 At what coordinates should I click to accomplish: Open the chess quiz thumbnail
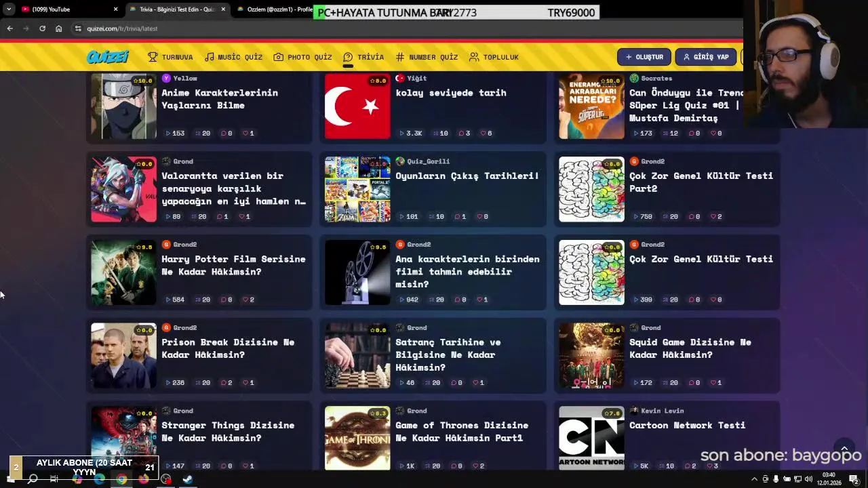(x=357, y=356)
